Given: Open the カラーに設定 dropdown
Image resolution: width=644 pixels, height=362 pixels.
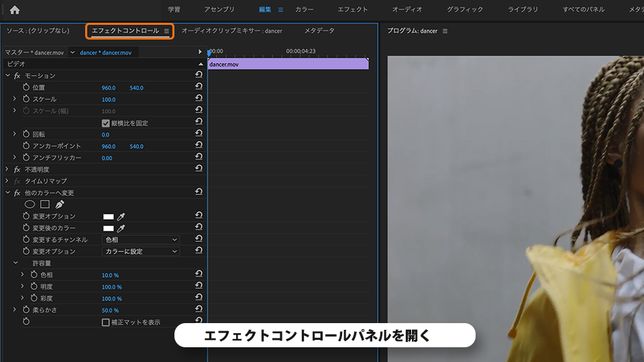Looking at the screenshot, I should click(x=140, y=251).
